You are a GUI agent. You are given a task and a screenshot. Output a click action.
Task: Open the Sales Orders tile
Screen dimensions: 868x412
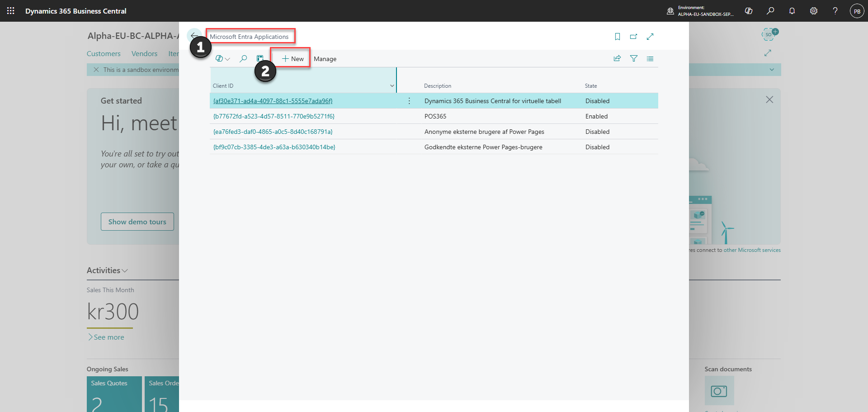(x=162, y=394)
